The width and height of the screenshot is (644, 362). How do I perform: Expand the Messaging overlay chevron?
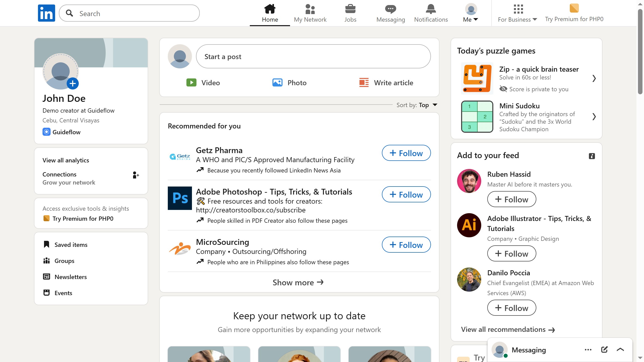(x=620, y=350)
